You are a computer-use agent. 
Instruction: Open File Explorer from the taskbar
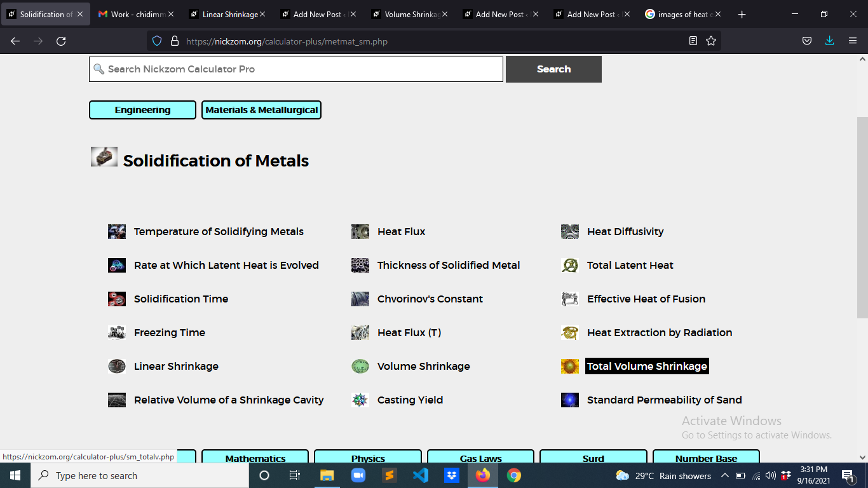[x=327, y=475]
